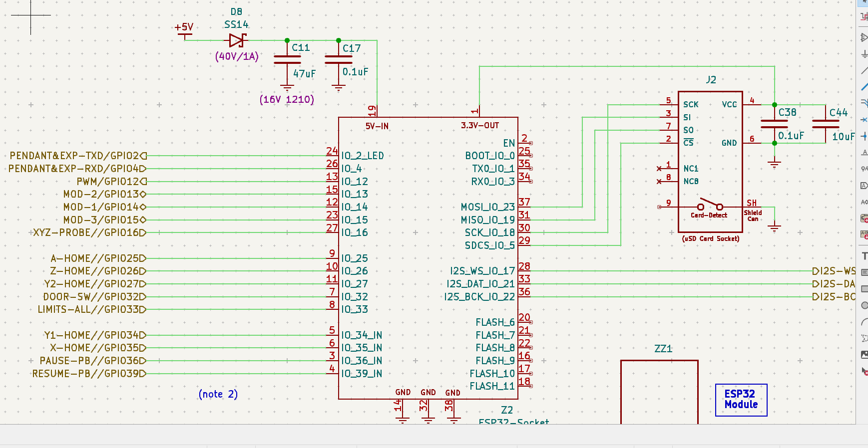
Task: Select the Add Global Label tool
Action: tap(864, 186)
